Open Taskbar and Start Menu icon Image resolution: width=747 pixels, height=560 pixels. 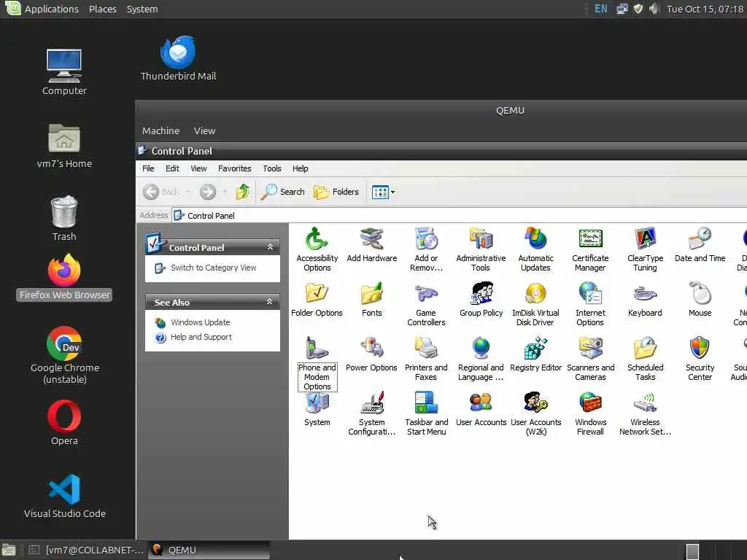click(426, 414)
